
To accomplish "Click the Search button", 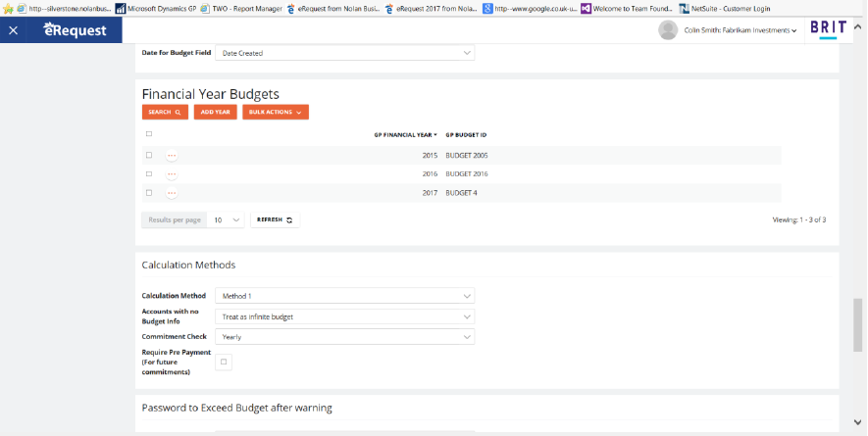I will pos(165,113).
